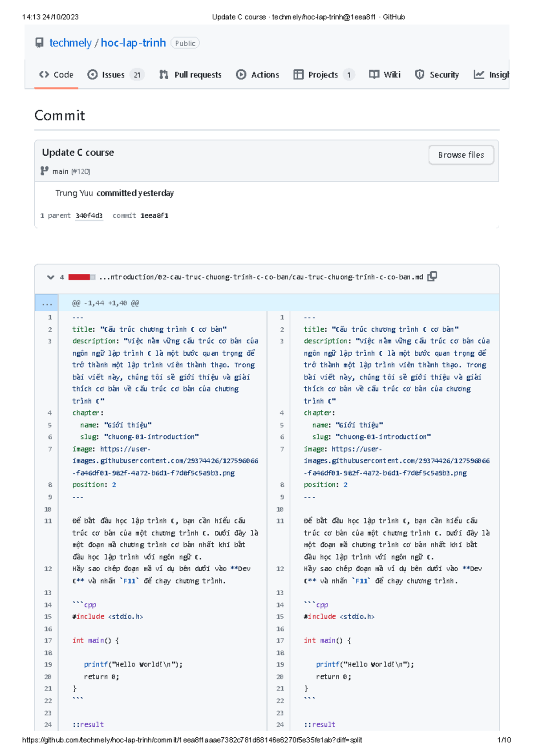The height and width of the screenshot is (756, 534).
Task: Click the Security shield icon
Action: 419,74
